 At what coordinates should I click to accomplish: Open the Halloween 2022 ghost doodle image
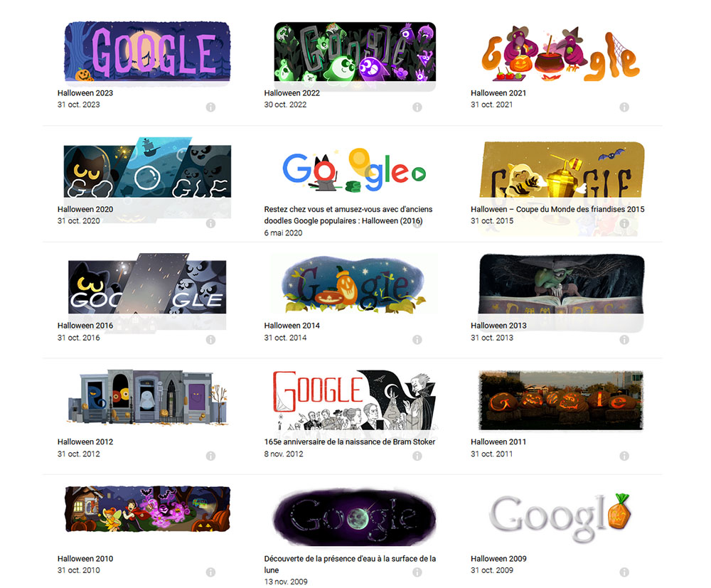355,52
